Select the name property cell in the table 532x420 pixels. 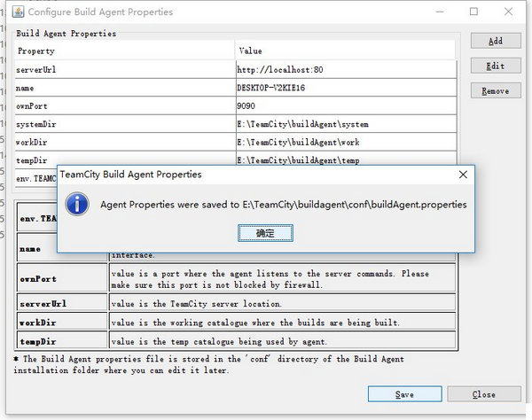(125, 88)
